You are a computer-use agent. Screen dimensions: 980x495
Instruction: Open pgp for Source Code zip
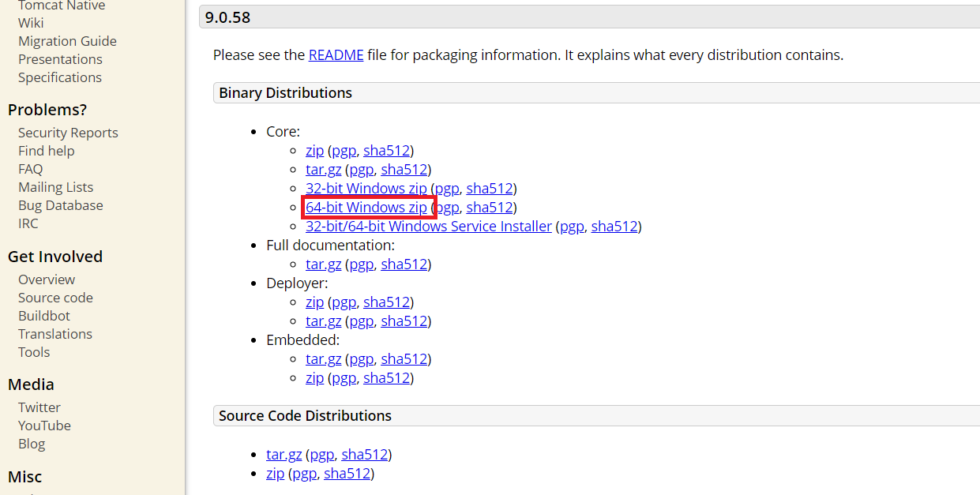point(304,474)
